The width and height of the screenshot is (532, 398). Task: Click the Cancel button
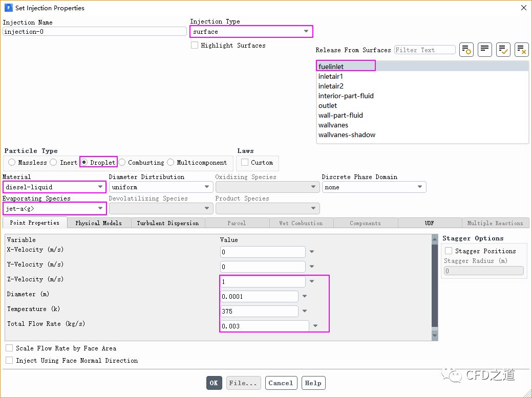(281, 383)
